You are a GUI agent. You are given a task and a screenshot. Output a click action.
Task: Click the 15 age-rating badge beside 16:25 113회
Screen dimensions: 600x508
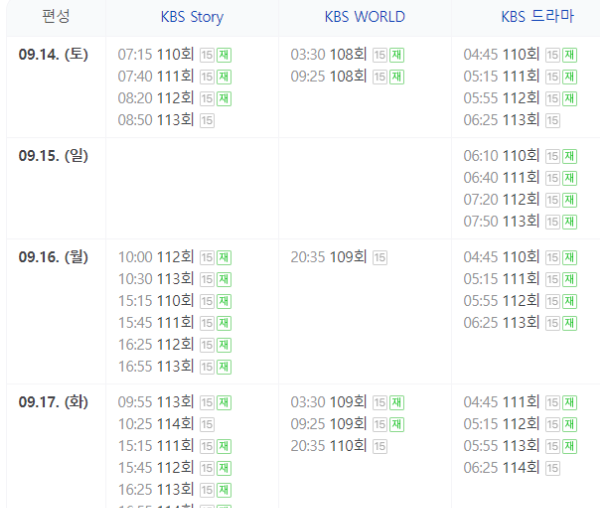tap(207, 490)
